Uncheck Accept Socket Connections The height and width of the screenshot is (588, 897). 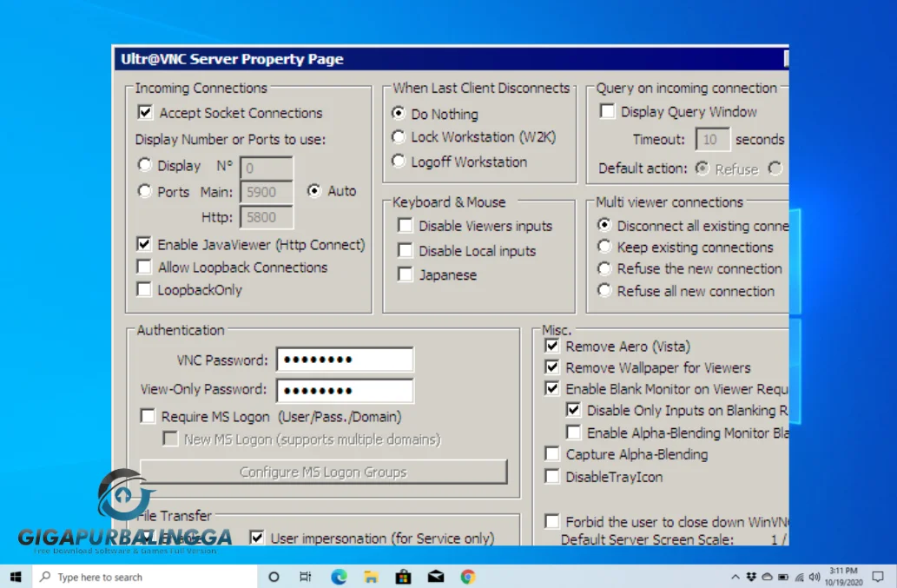pyautogui.click(x=145, y=113)
